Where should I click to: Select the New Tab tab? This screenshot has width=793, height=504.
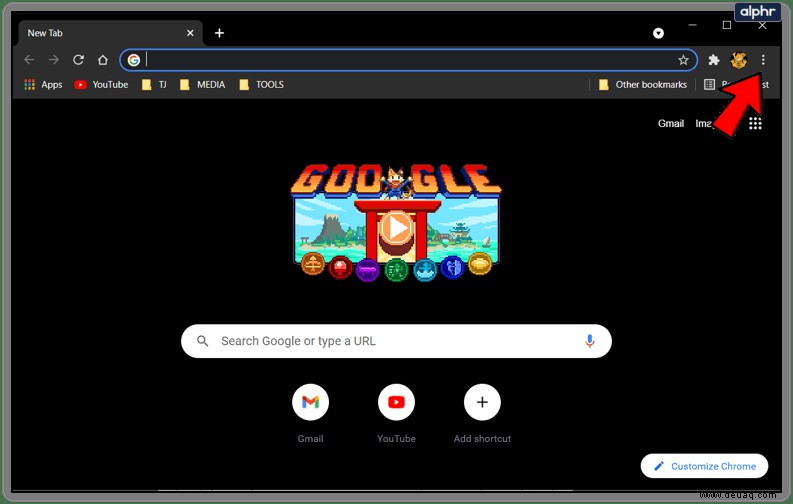[110, 33]
